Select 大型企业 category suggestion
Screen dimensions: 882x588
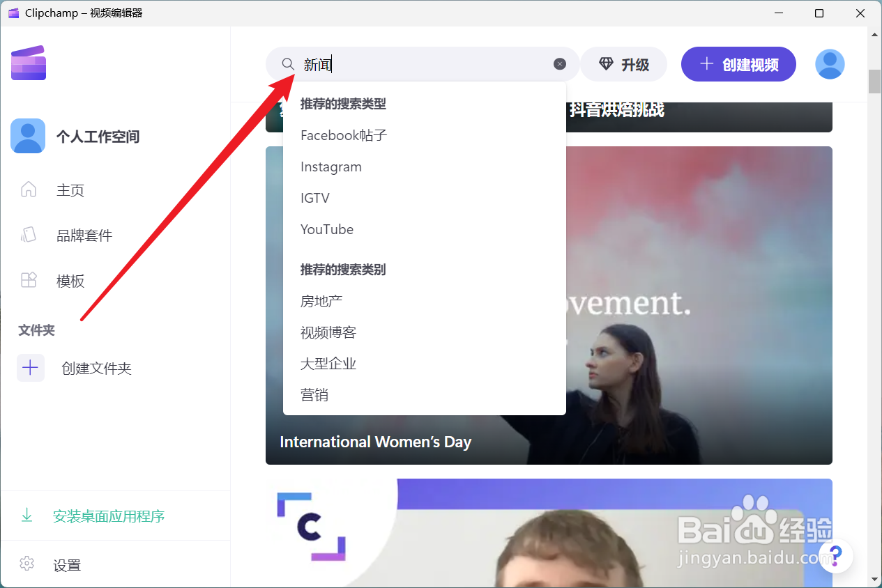(x=328, y=364)
